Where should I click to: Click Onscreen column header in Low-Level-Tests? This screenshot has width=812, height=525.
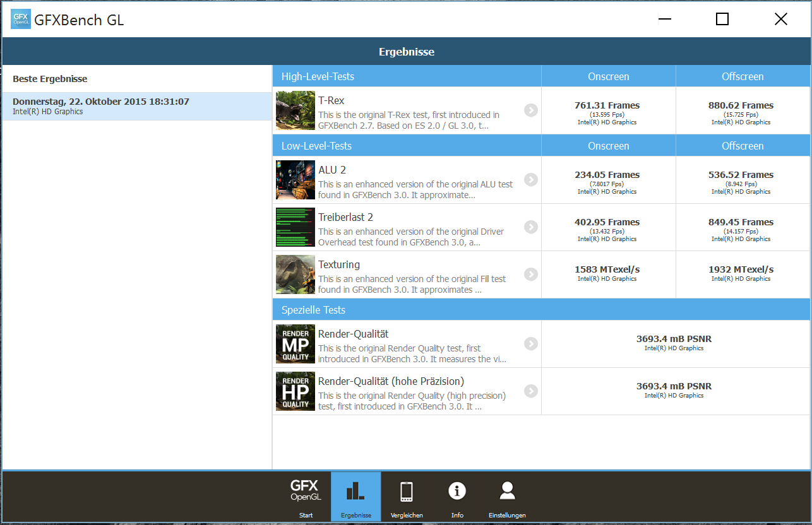pyautogui.click(x=608, y=146)
